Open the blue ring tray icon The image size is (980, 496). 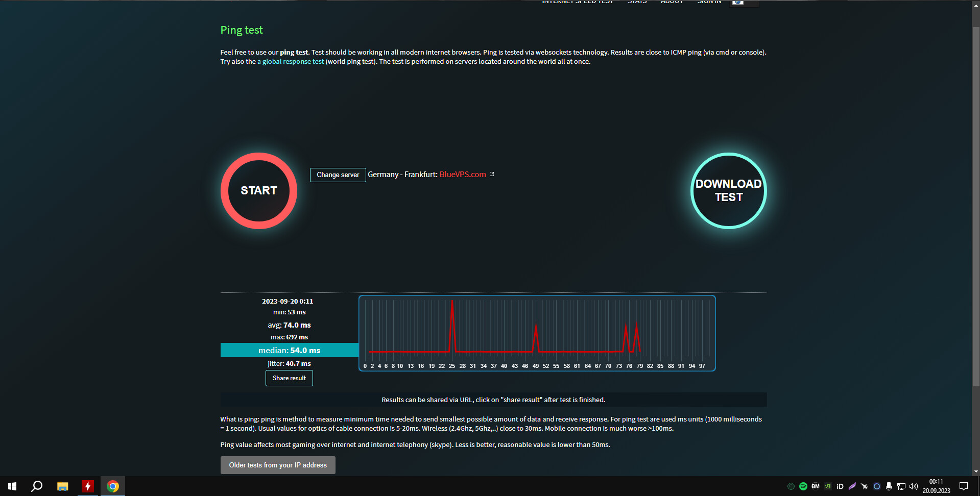(x=877, y=486)
